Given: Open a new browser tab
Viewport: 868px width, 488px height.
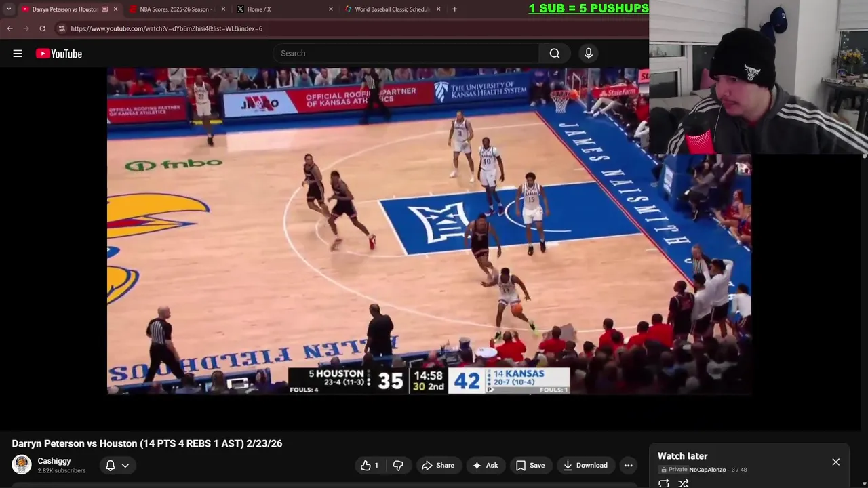Looking at the screenshot, I should click(454, 9).
